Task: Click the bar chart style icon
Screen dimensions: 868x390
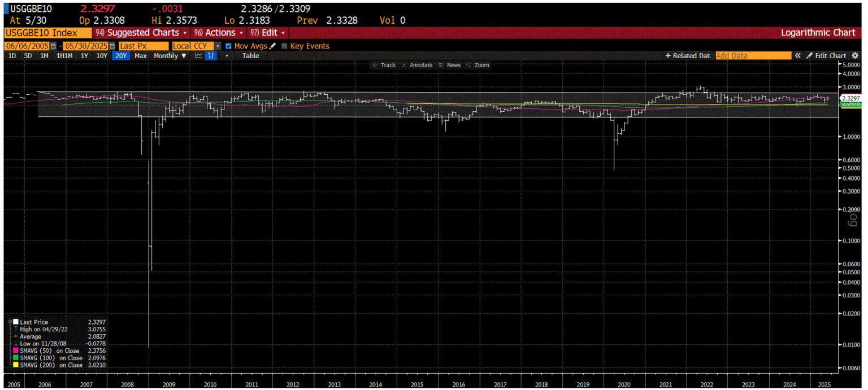Action: point(210,55)
